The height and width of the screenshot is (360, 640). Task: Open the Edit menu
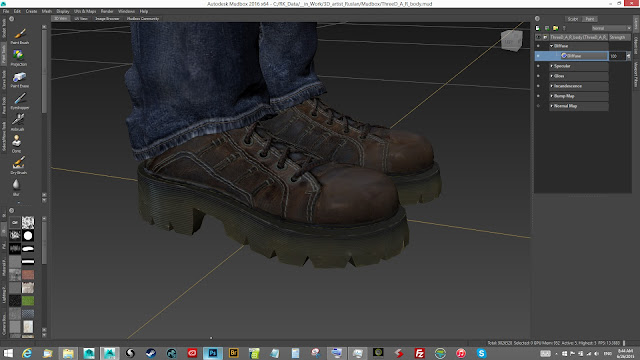(17, 11)
